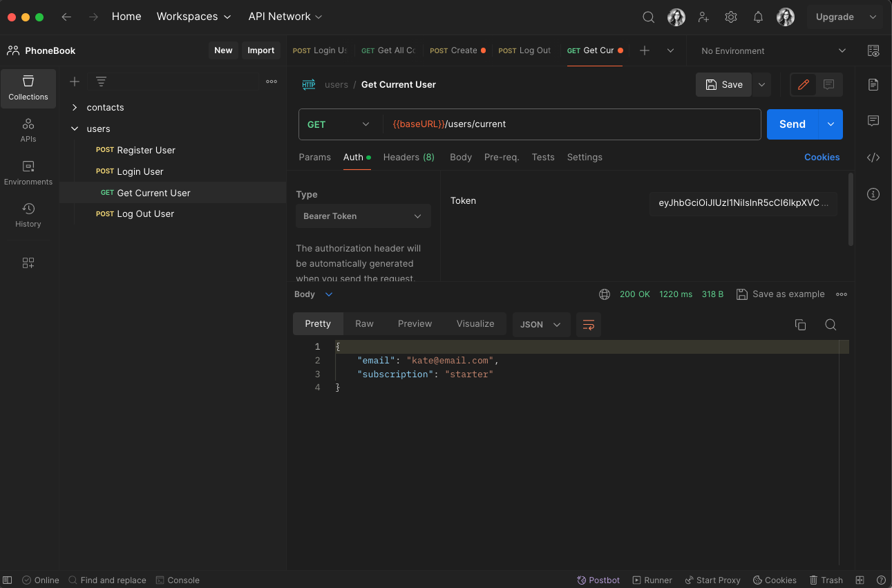The image size is (892, 588).
Task: Open the notifications bell
Action: (758, 17)
